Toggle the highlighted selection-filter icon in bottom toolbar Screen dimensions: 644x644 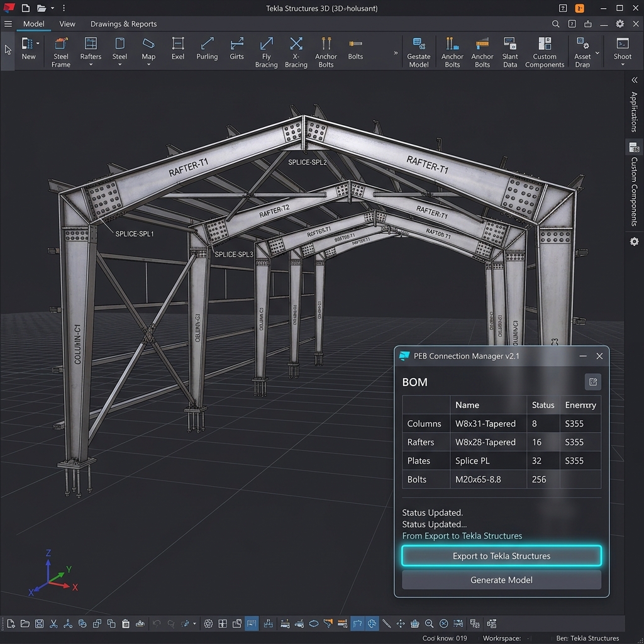click(x=252, y=623)
